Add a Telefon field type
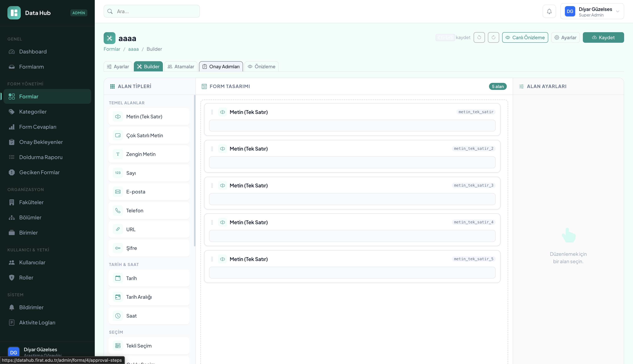This screenshot has height=364, width=633. coord(149,210)
